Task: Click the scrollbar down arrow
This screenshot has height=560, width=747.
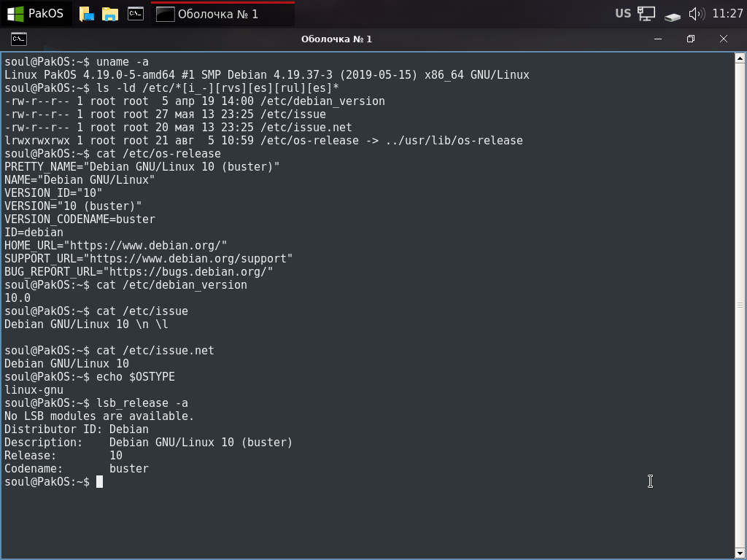Action: pos(740,553)
